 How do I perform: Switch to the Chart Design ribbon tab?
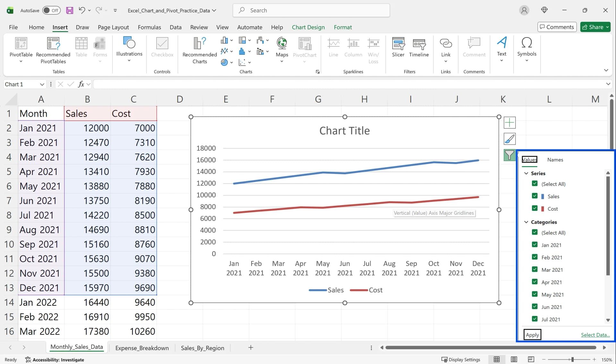pos(308,27)
